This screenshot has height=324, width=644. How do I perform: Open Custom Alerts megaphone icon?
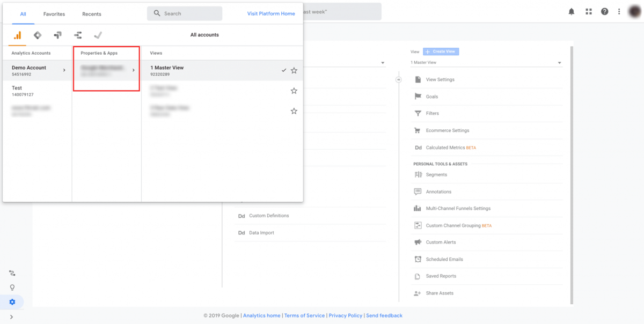(x=418, y=242)
